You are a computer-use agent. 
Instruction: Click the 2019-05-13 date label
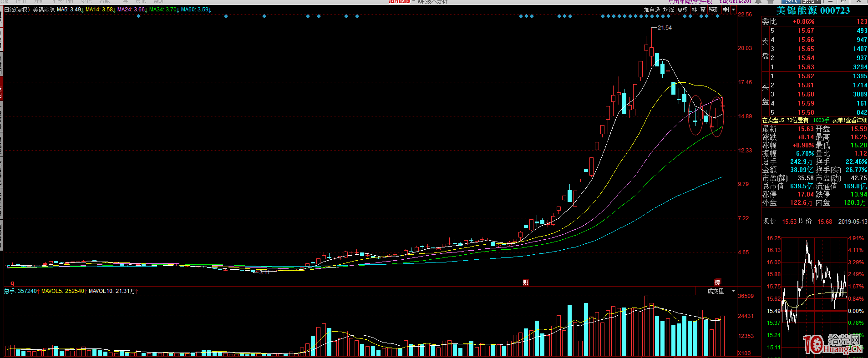(853, 222)
